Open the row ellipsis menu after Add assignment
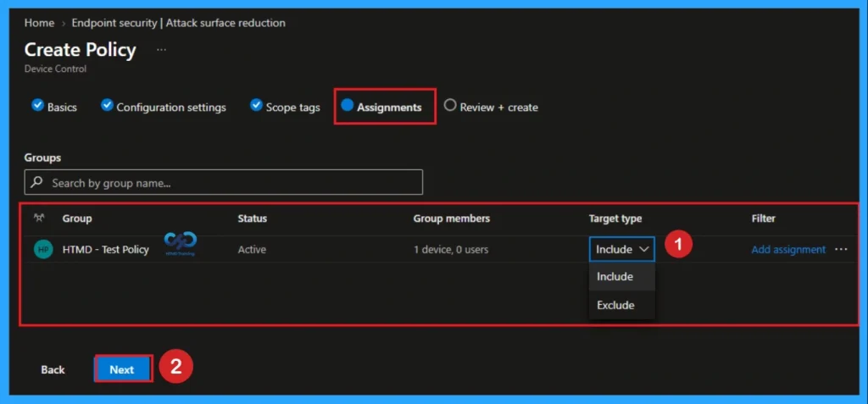Viewport: 868px width, 404px height. (x=841, y=250)
